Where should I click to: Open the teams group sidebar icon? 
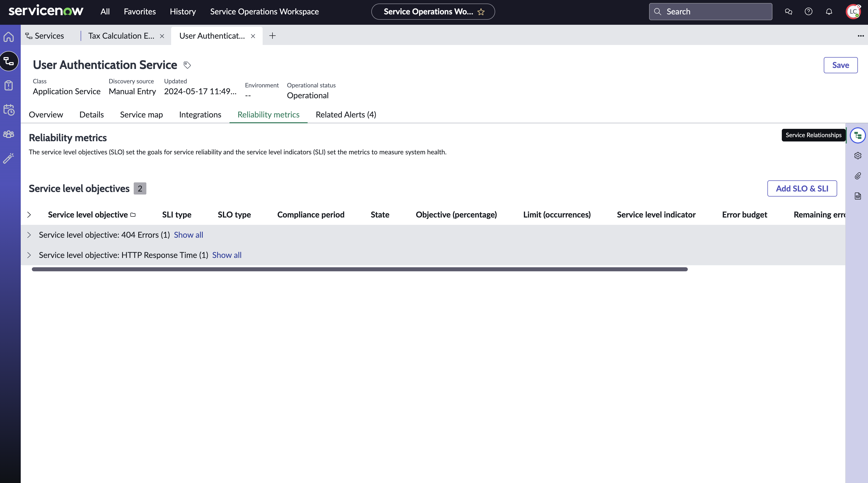(x=9, y=134)
